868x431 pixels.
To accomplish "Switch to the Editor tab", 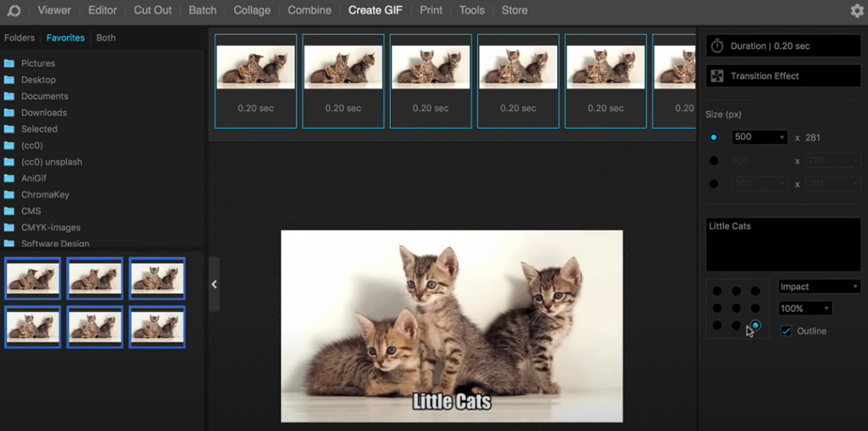I will coord(102,10).
